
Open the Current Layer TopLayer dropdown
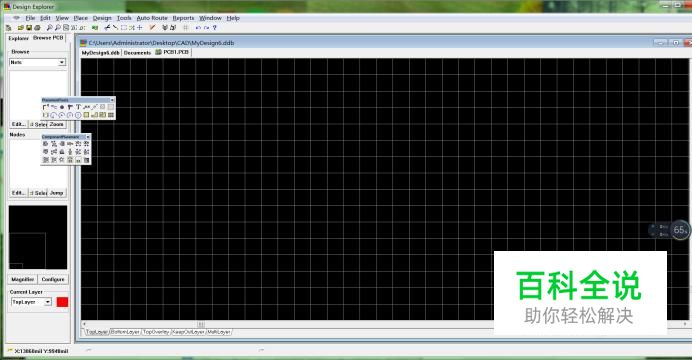point(48,302)
